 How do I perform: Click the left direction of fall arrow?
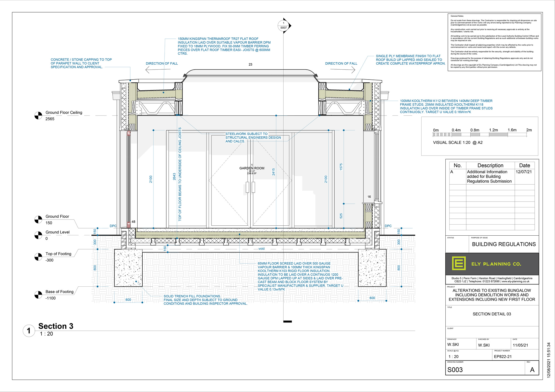pos(158,70)
